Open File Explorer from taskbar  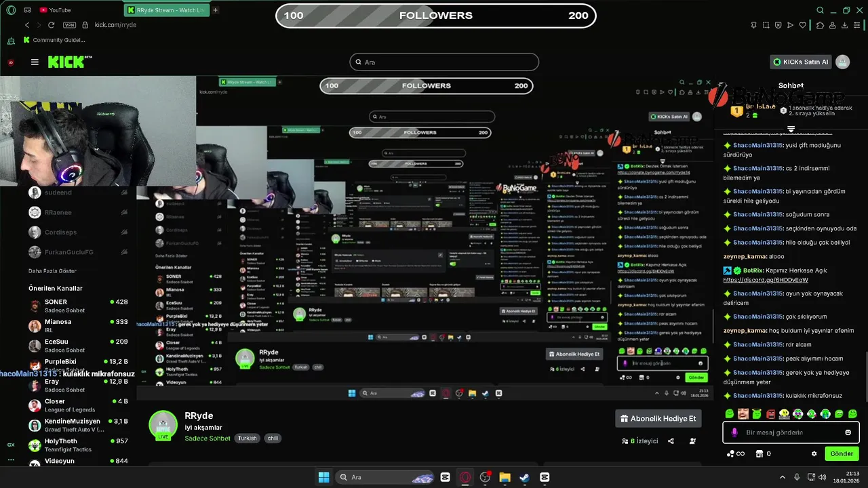click(505, 477)
